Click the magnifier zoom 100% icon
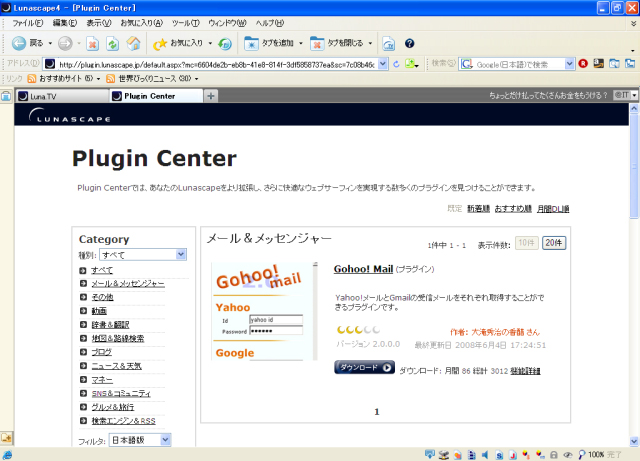The width and height of the screenshot is (640, 461). pyautogui.click(x=582, y=454)
